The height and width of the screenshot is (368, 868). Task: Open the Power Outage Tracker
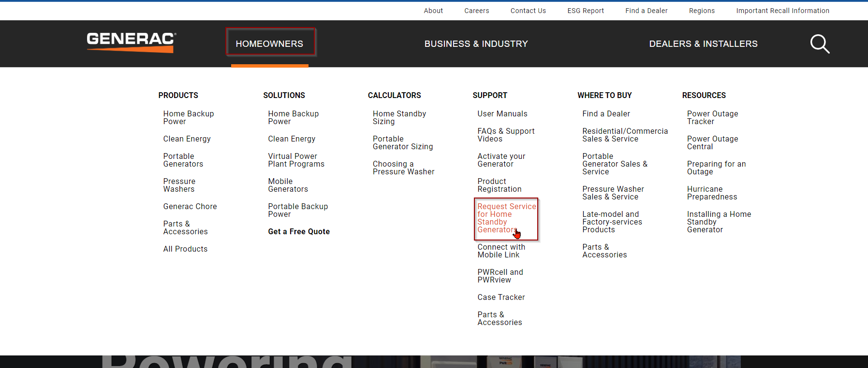point(713,117)
